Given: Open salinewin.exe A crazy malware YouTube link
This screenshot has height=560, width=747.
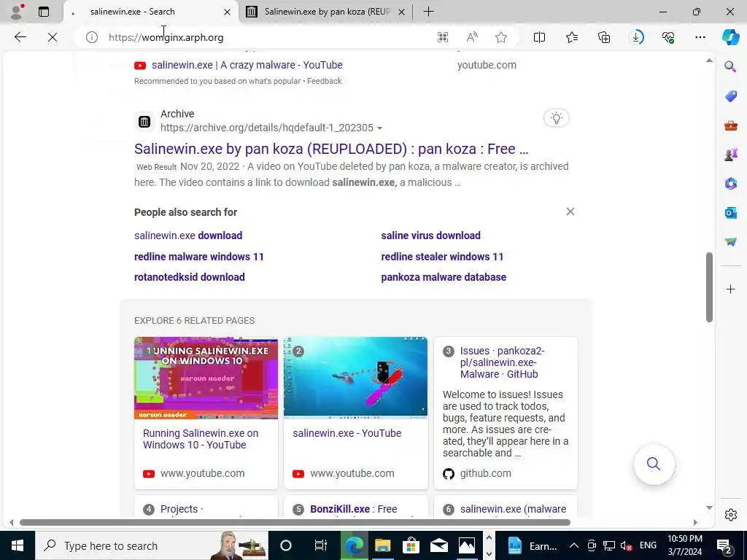Looking at the screenshot, I should point(247,65).
